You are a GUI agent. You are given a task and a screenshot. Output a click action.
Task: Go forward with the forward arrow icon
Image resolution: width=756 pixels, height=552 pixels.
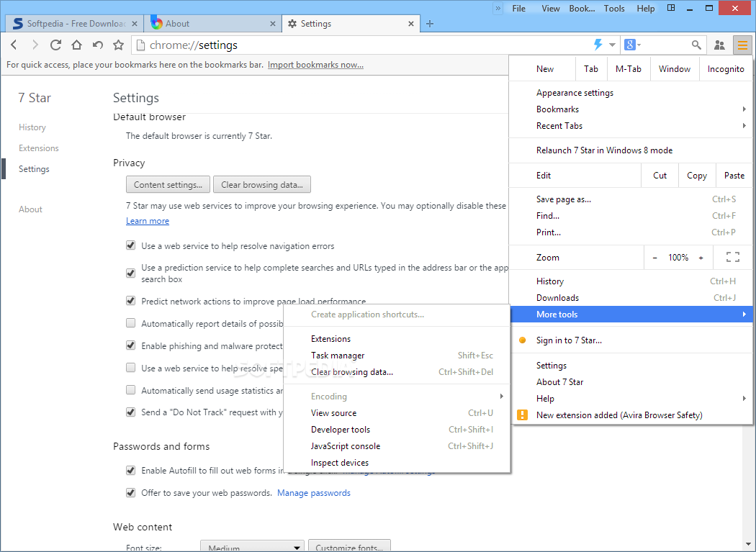point(35,45)
